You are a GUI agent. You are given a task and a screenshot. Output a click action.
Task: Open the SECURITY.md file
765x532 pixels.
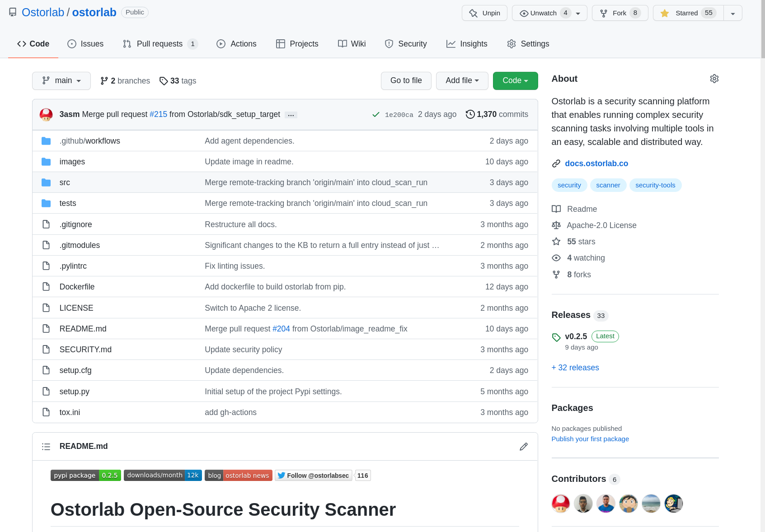[85, 350]
